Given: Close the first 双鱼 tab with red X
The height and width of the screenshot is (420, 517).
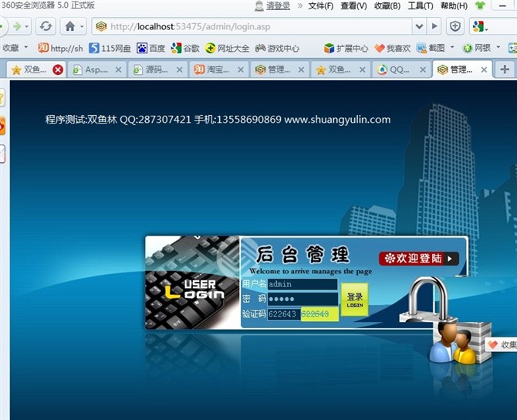Looking at the screenshot, I should pyautogui.click(x=58, y=69).
